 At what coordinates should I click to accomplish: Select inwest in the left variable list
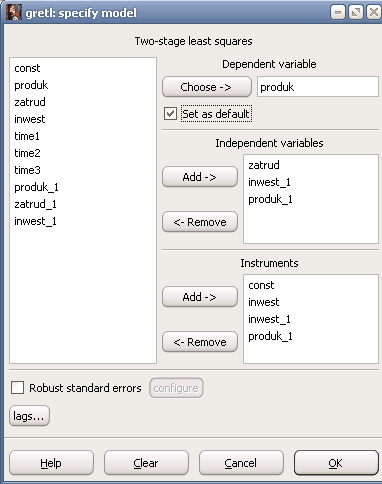pos(30,119)
